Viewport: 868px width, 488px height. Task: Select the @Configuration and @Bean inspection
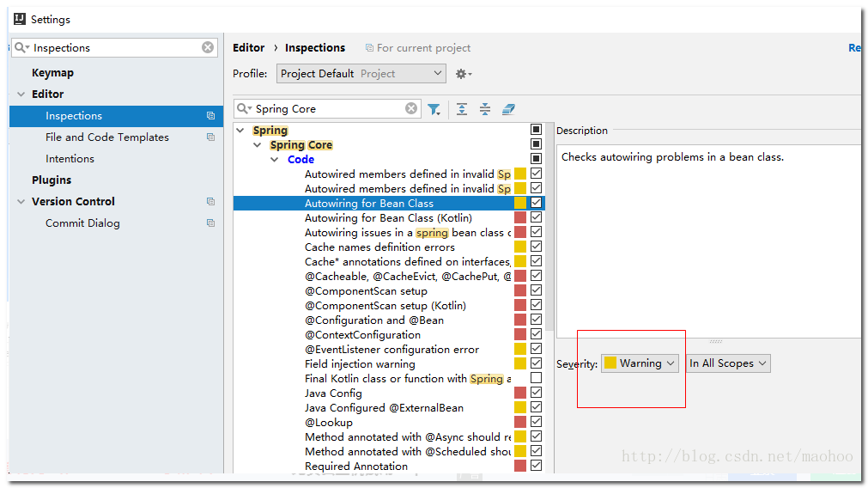(373, 320)
